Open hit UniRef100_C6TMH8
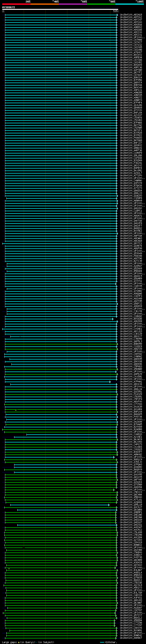 coord(131,40)
